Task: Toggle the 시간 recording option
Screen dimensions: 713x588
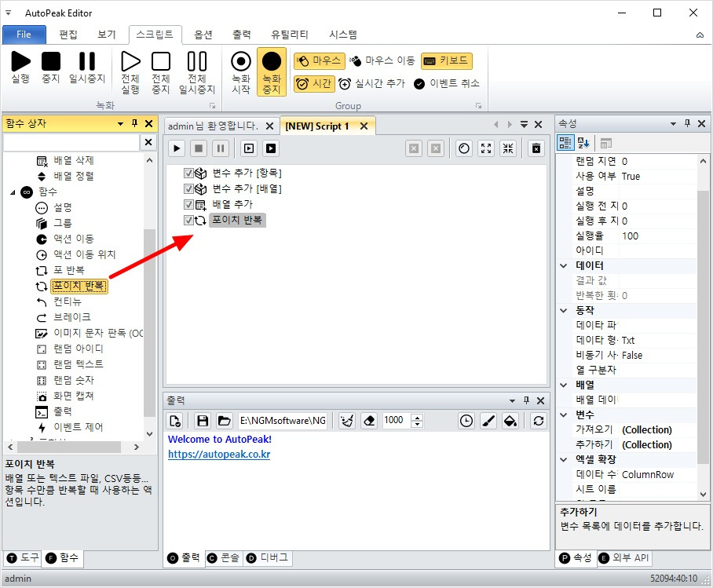Action: pos(314,84)
